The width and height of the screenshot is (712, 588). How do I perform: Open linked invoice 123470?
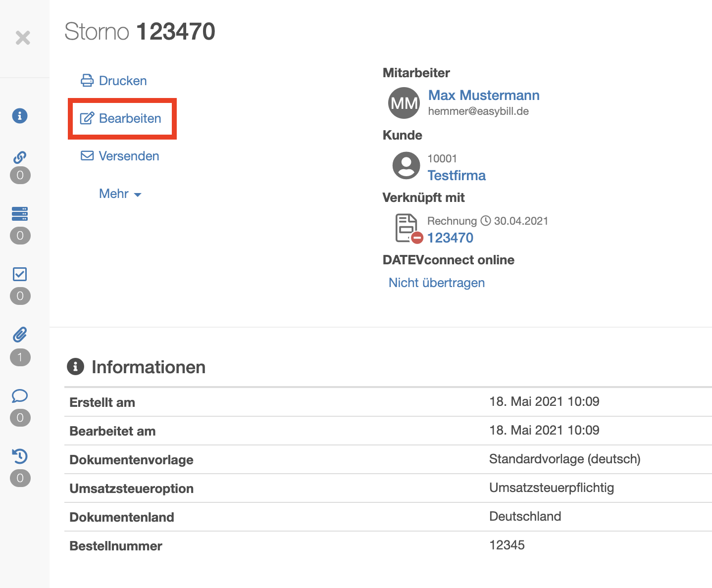[x=450, y=238]
